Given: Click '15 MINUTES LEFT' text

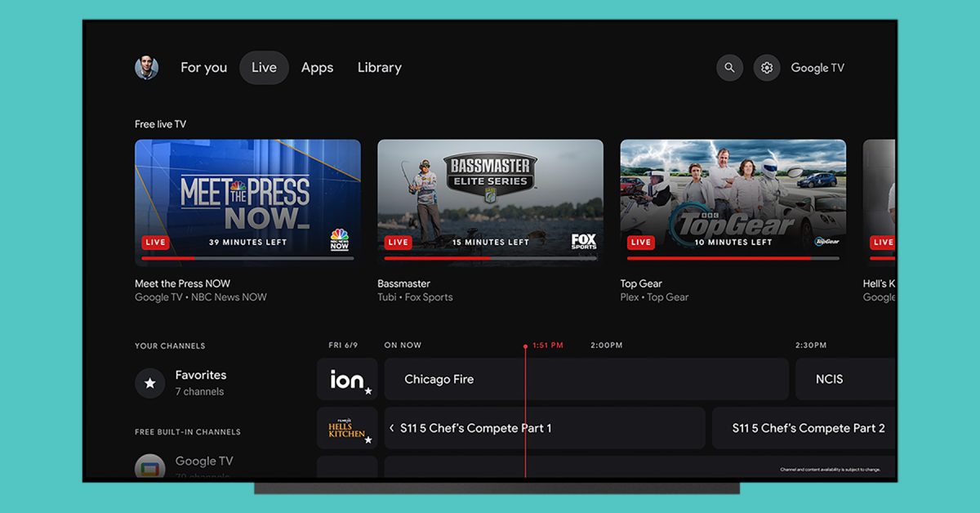Looking at the screenshot, I should tap(491, 243).
